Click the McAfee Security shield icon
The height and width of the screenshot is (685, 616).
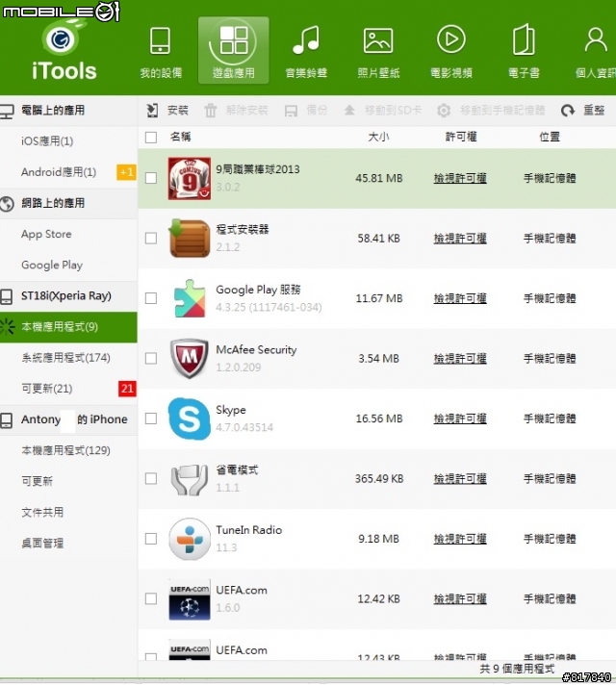pos(190,358)
